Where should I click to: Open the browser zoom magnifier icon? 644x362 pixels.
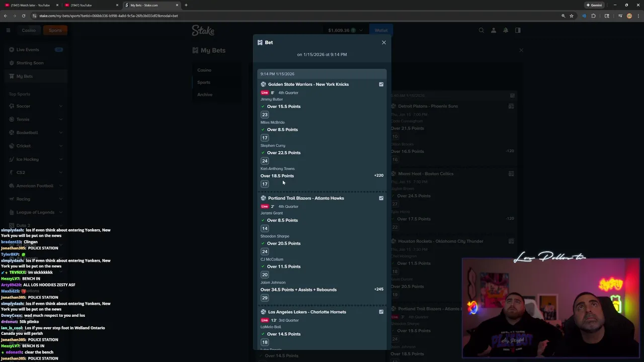tap(563, 16)
